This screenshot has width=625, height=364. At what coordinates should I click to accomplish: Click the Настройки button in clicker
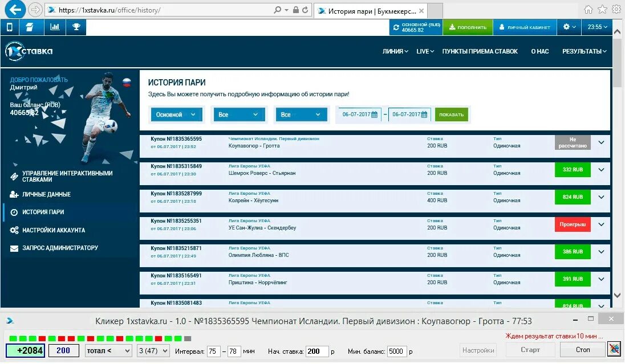click(478, 350)
